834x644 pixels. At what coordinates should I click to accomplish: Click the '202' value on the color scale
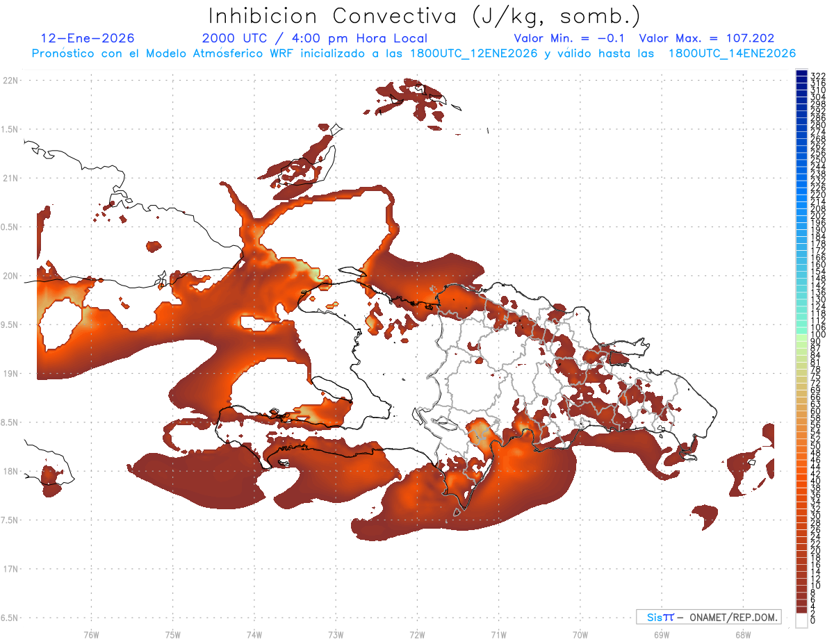coord(817,215)
